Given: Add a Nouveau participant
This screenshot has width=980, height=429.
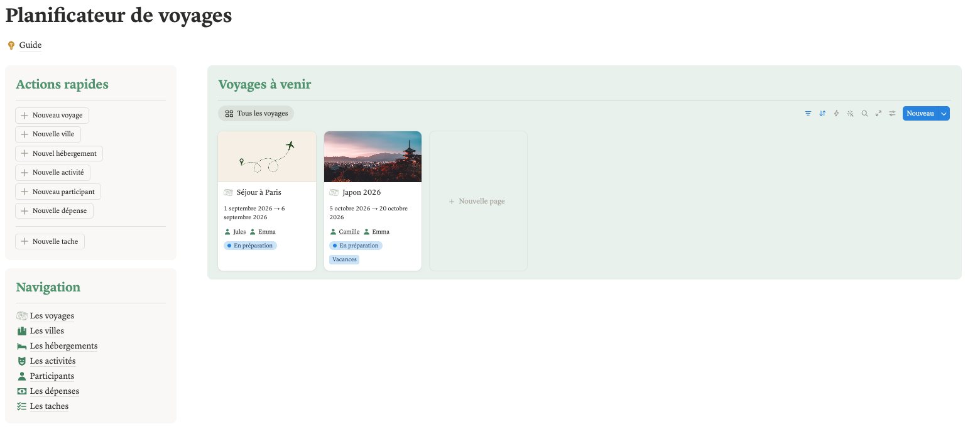Looking at the screenshot, I should (58, 192).
